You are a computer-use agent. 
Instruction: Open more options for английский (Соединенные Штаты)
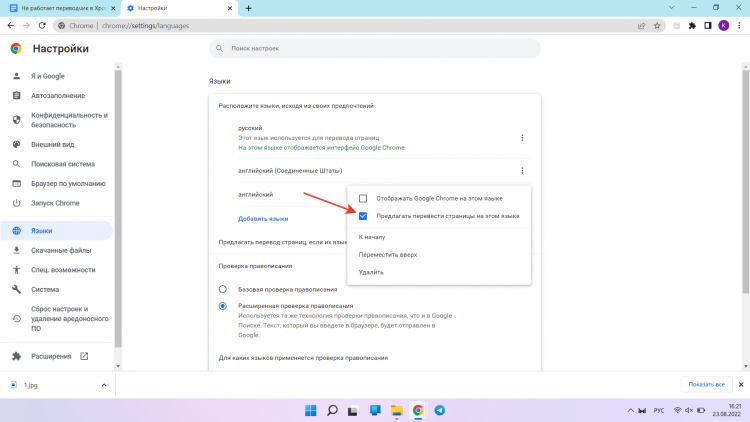click(522, 171)
